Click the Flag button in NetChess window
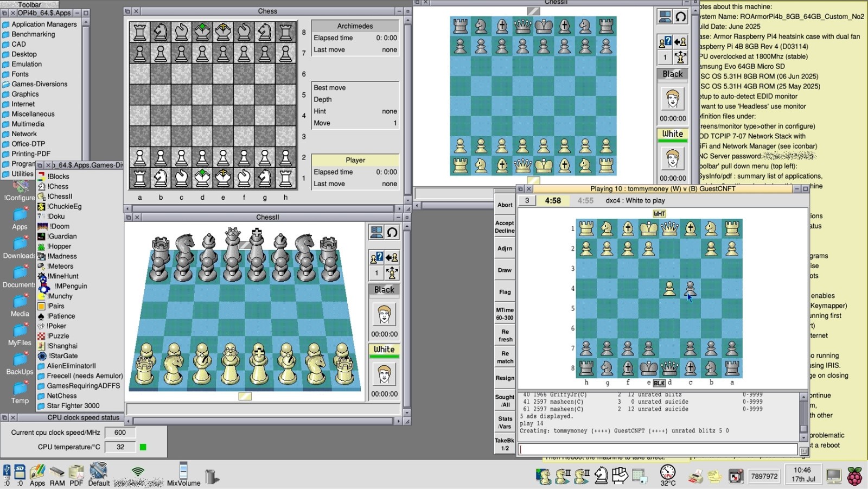This screenshot has height=489, width=868. point(505,292)
